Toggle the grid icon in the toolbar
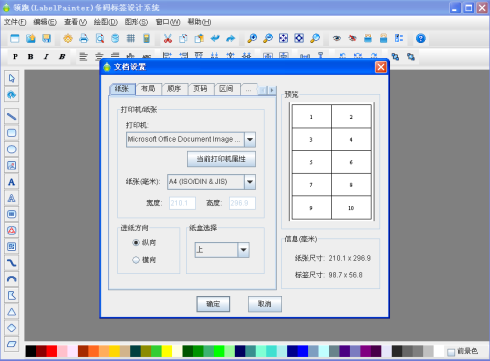This screenshot has height=361, width=490. coord(131,38)
